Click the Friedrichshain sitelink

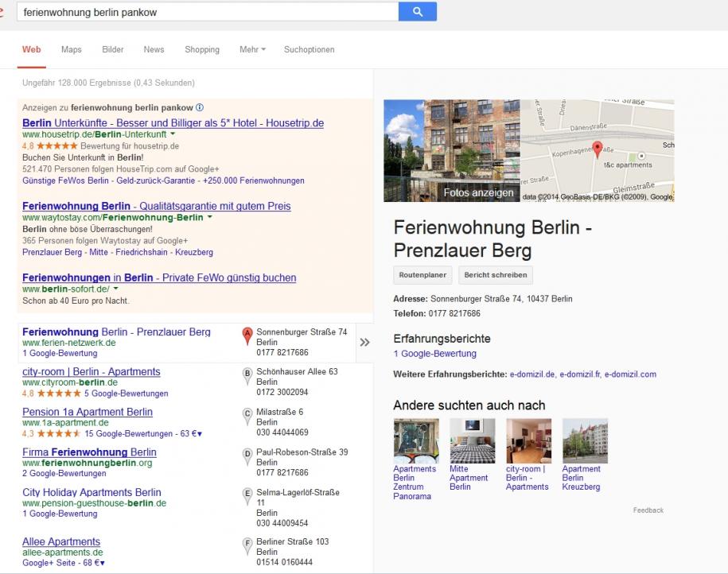click(x=142, y=252)
